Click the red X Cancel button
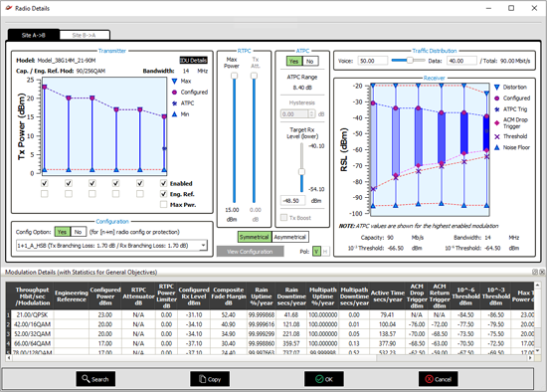The image size is (547, 392). [x=439, y=379]
